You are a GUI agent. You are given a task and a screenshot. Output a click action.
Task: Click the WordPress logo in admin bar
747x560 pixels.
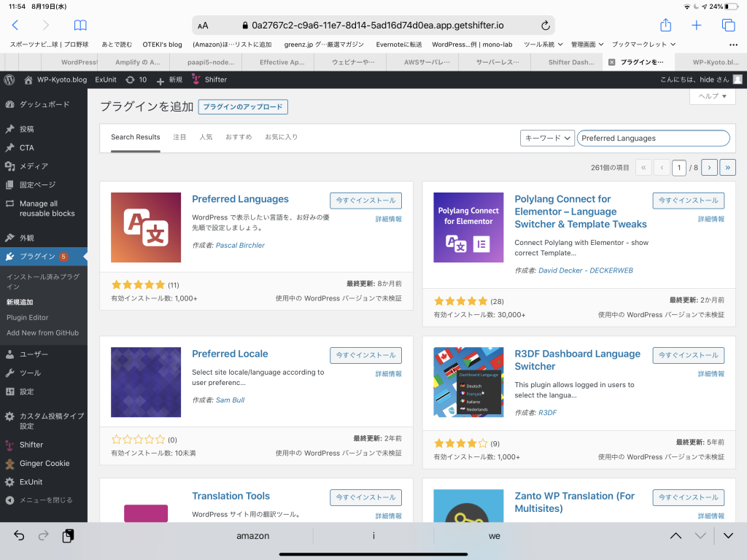click(9, 79)
